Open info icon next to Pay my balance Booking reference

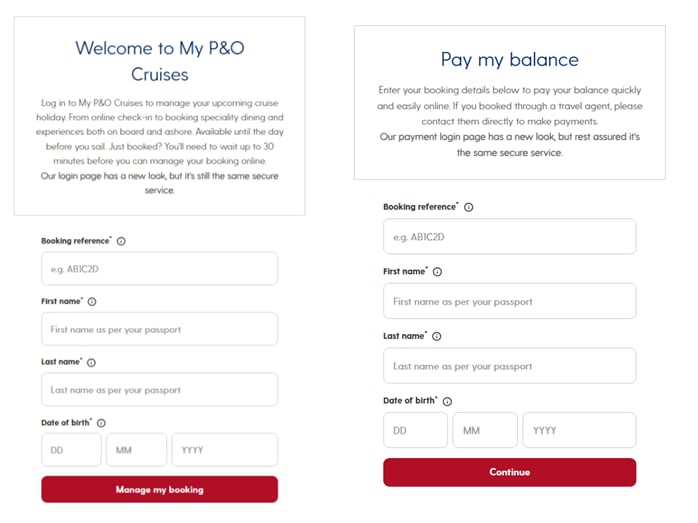(x=468, y=207)
